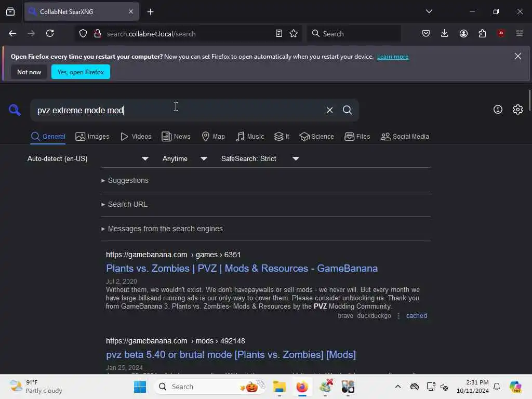Open first result's three-dot options
Viewport: 532px width, 399px height.
click(x=398, y=316)
